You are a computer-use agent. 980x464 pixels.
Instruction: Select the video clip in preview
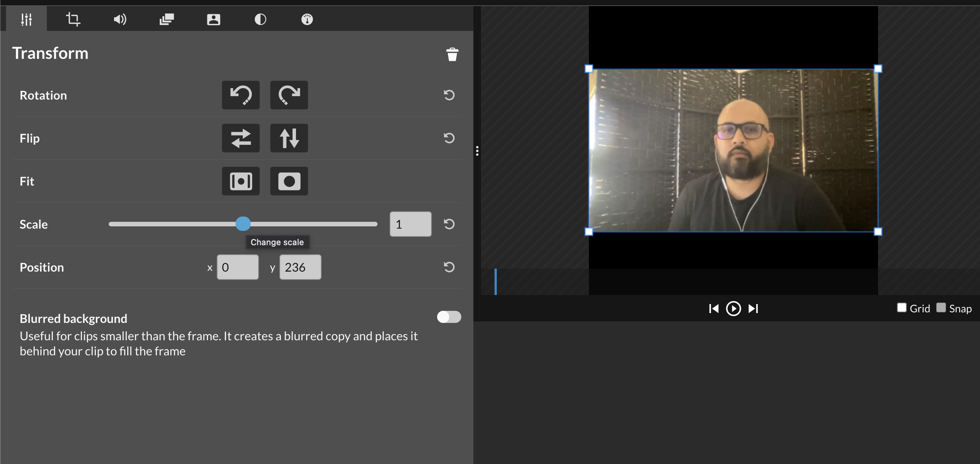pyautogui.click(x=733, y=150)
